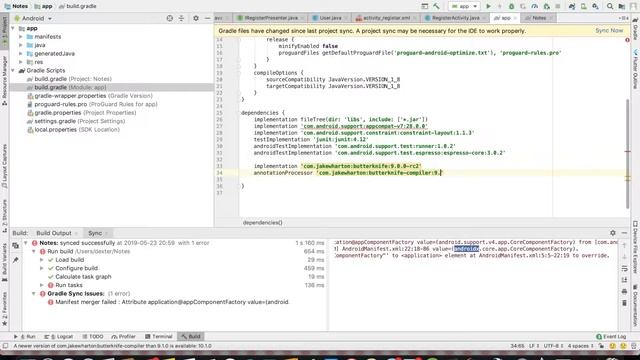
Task: Expand the Load build step
Action: click(x=42, y=260)
